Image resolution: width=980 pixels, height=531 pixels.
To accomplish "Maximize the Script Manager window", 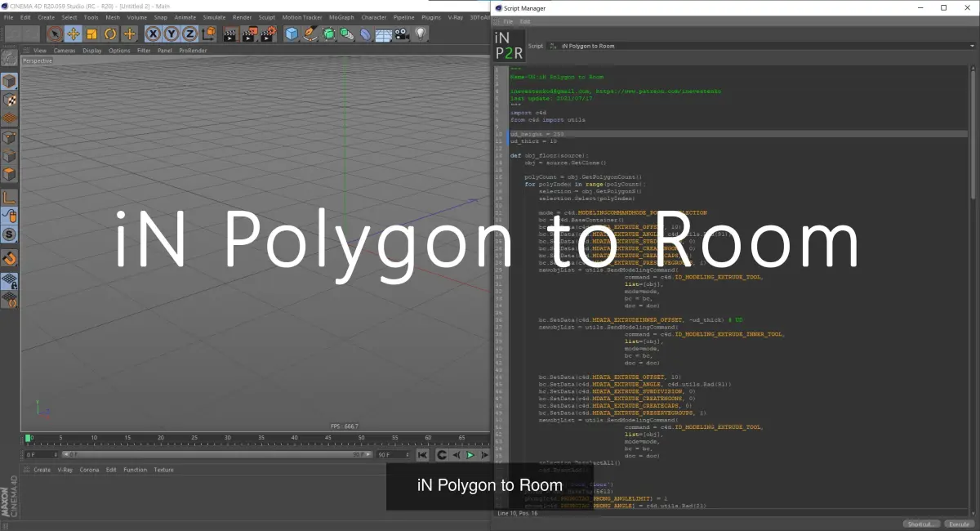I will pyautogui.click(x=943, y=8).
